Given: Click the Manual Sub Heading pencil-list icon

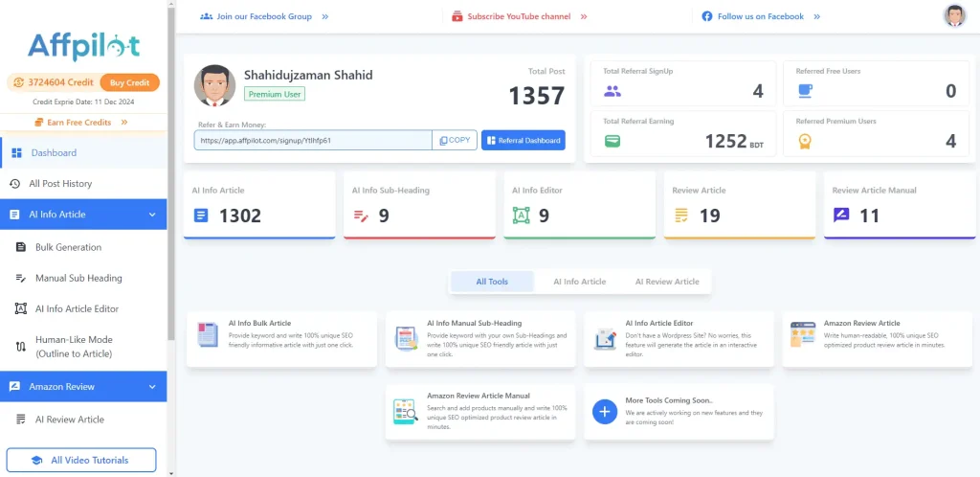Looking at the screenshot, I should [x=21, y=278].
